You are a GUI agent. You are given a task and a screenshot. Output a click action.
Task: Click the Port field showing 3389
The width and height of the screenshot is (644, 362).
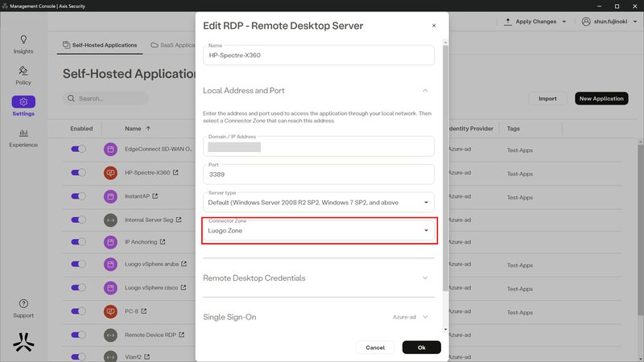point(319,175)
